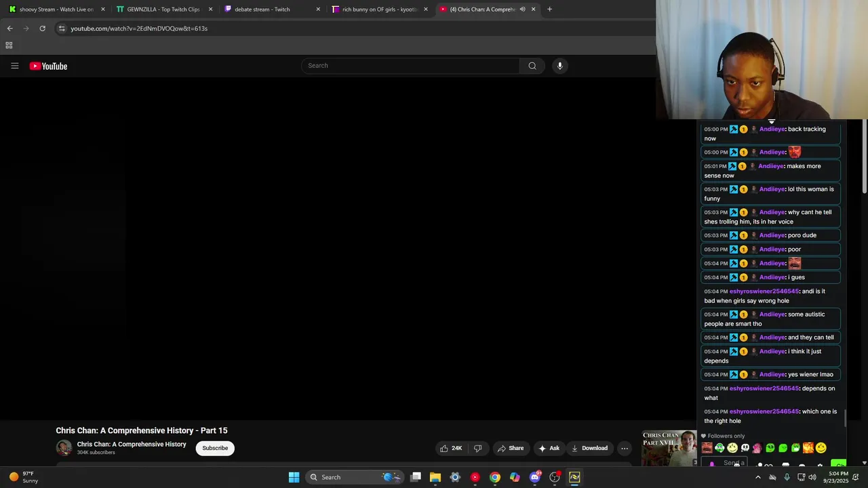Switch to 'rich bunny on OF girls' tab

[379, 9]
